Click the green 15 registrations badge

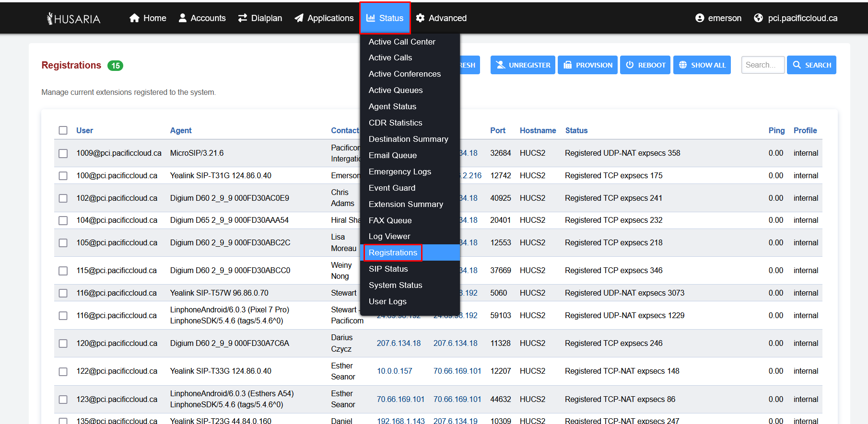[115, 66]
